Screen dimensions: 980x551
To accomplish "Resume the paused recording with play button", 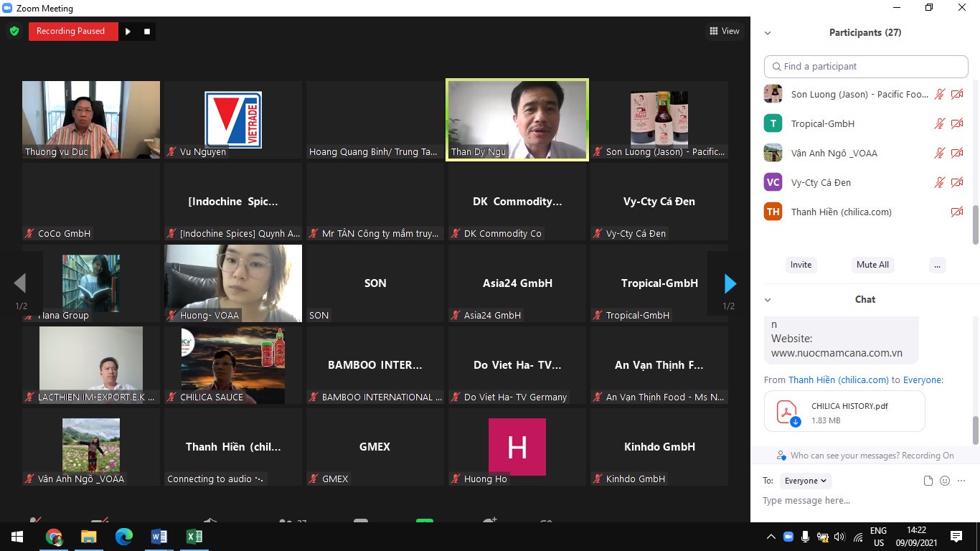I will click(128, 32).
